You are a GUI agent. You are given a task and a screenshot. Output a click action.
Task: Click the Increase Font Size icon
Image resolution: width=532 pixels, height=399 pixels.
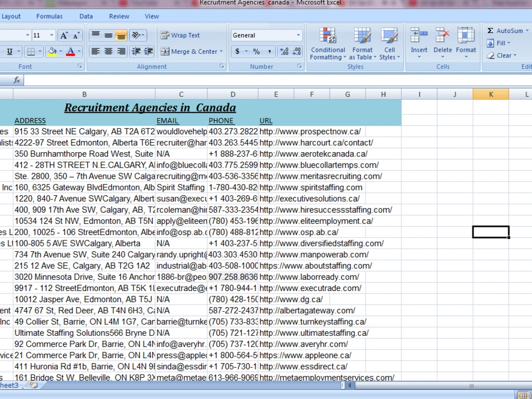[x=63, y=35]
